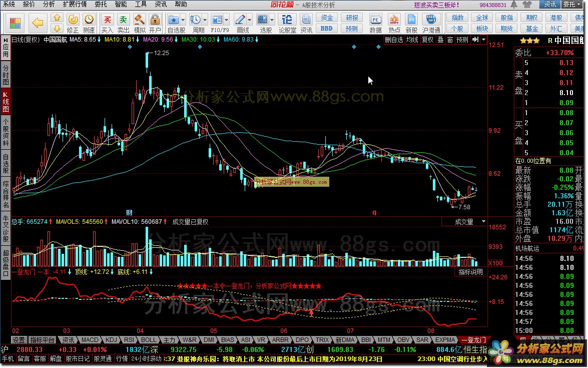Click the red 买入 buy icon
The image size is (588, 368).
[x=107, y=20]
